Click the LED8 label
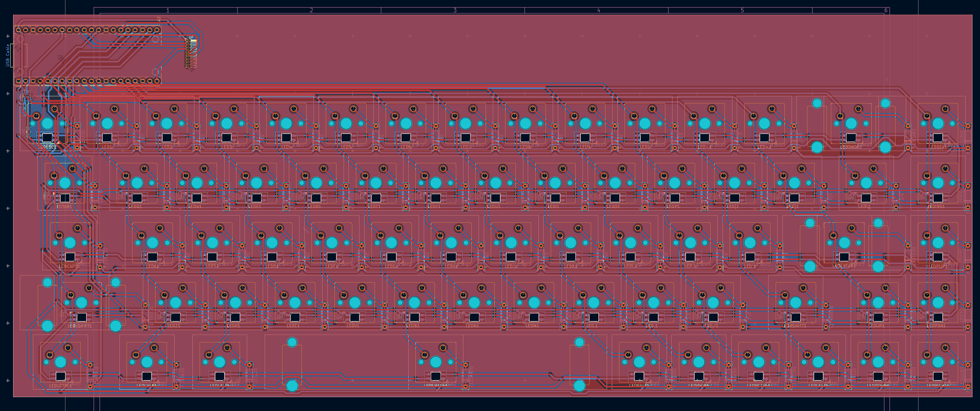Screen dimensions: 980x411 pyautogui.click(x=525, y=147)
